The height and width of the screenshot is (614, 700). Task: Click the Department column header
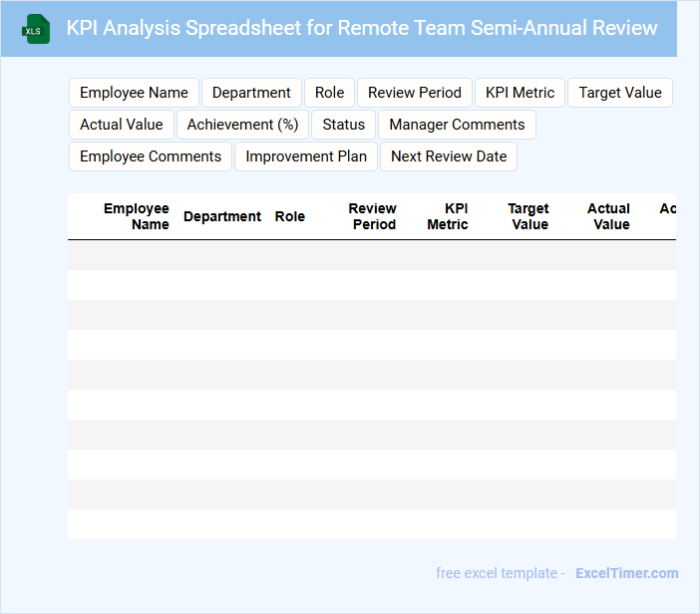[x=222, y=216]
